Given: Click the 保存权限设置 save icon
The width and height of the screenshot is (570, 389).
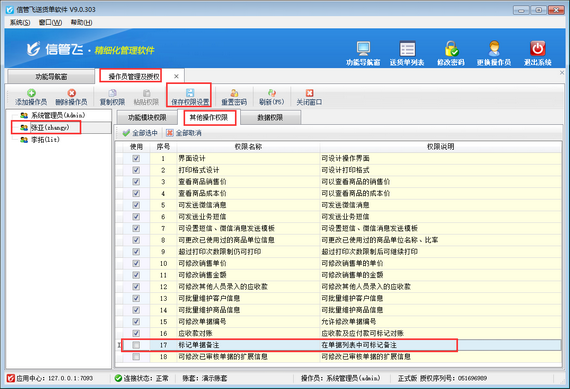Looking at the screenshot, I should [x=190, y=93].
